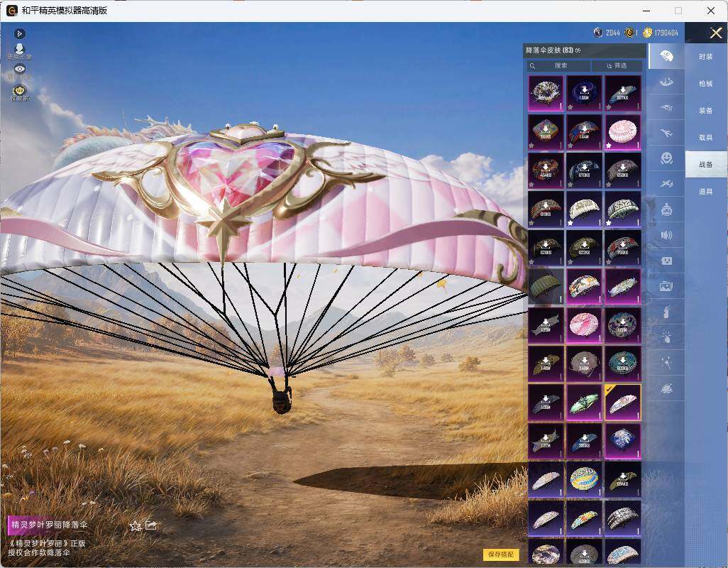The width and height of the screenshot is (728, 568).
Task: Select the pink round frilly parachute thumbnail
Action: 622,132
